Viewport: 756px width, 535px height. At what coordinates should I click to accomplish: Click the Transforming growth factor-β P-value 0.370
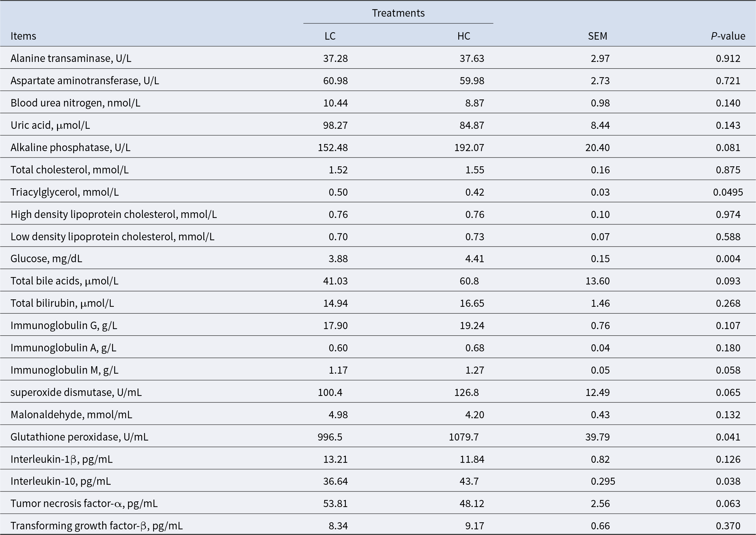click(728, 526)
